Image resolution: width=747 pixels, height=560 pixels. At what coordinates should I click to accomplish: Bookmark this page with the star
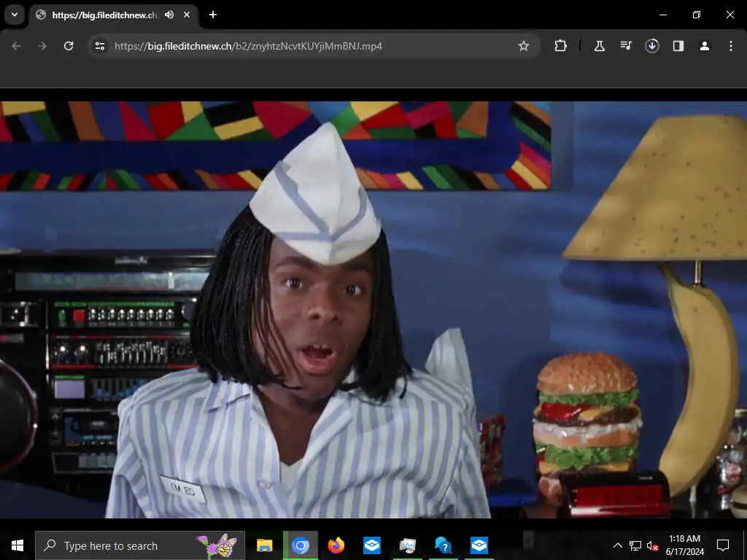(x=524, y=46)
